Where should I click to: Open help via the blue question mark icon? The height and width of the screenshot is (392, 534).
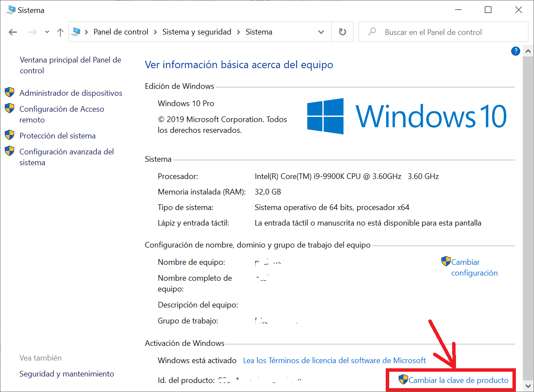coord(515,51)
